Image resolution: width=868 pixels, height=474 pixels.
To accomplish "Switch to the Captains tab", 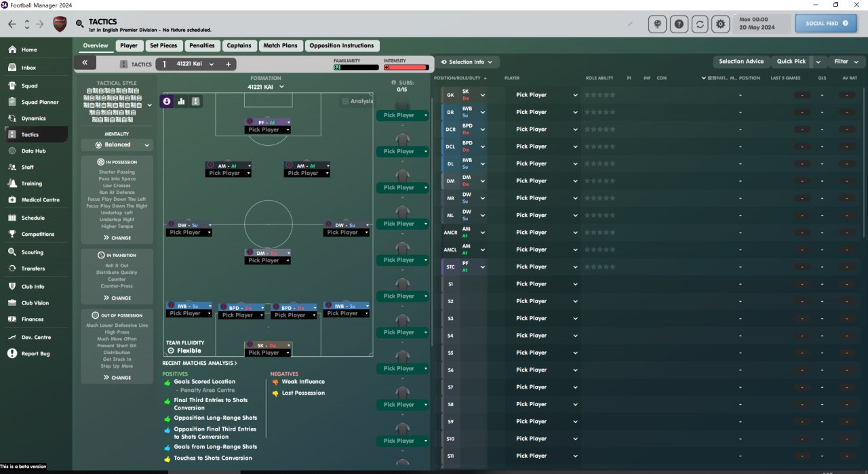I will pyautogui.click(x=239, y=45).
